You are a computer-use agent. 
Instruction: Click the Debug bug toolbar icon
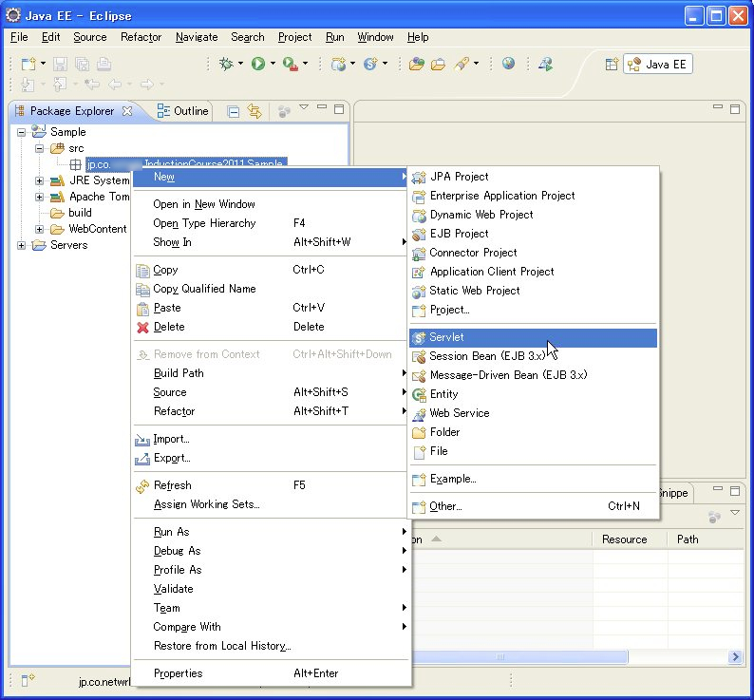point(226,64)
